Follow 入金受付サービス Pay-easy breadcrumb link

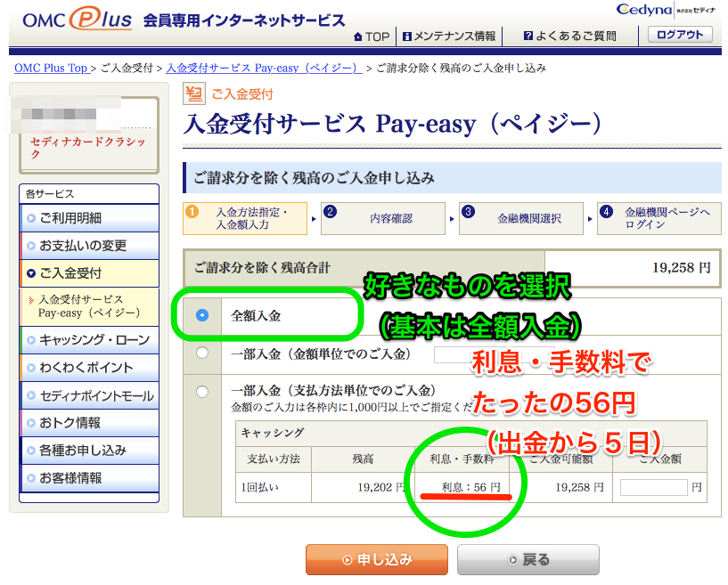coord(264,68)
